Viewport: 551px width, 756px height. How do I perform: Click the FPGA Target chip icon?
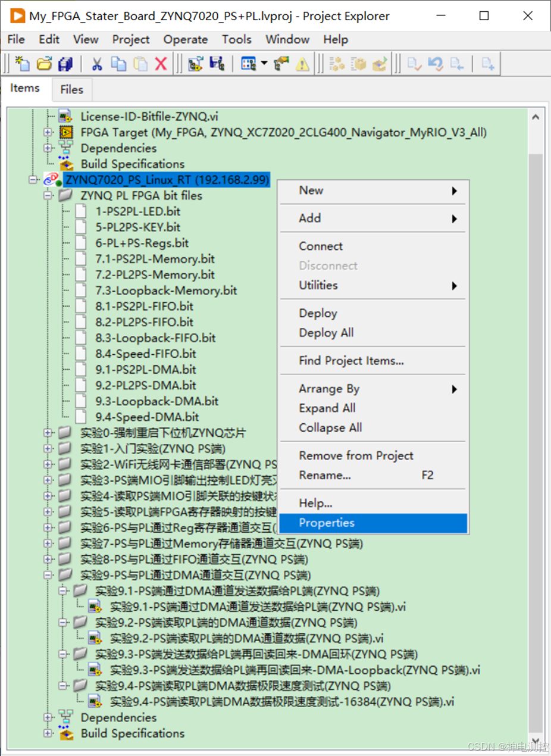click(65, 132)
